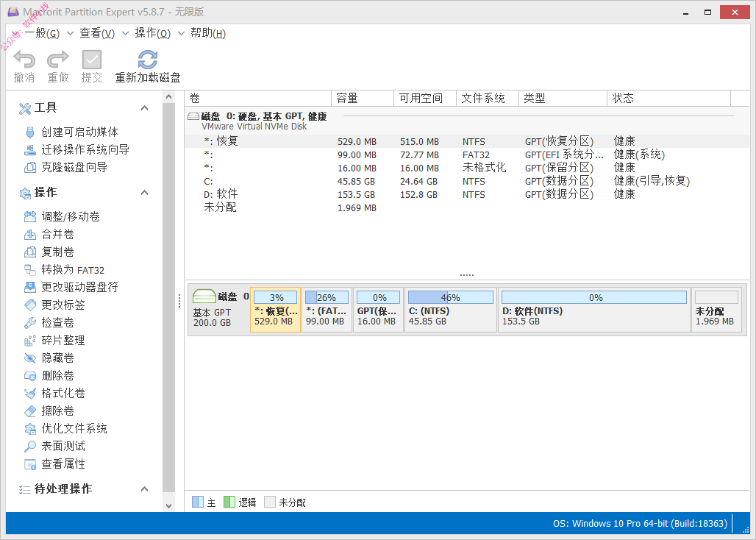Select the D: 软件(NTFS) usage bar
This screenshot has height=540, width=756.
594,297
